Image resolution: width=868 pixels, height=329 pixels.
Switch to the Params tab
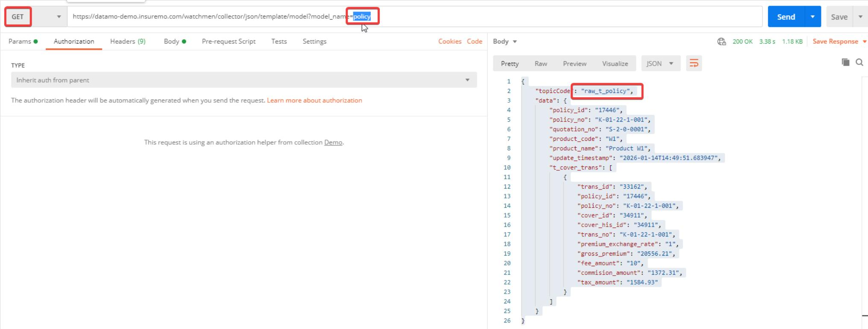pyautogui.click(x=23, y=41)
